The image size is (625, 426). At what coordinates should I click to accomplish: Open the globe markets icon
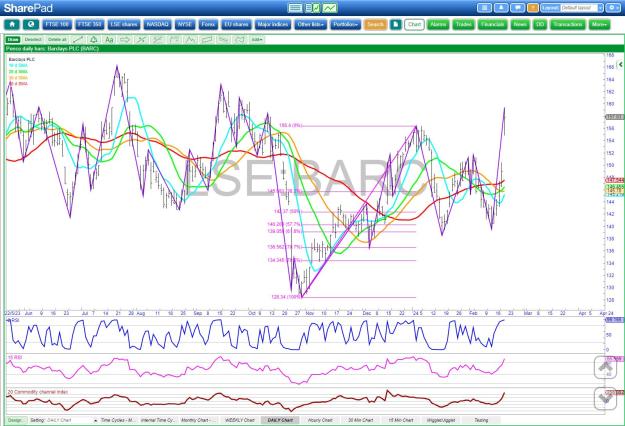click(31, 24)
